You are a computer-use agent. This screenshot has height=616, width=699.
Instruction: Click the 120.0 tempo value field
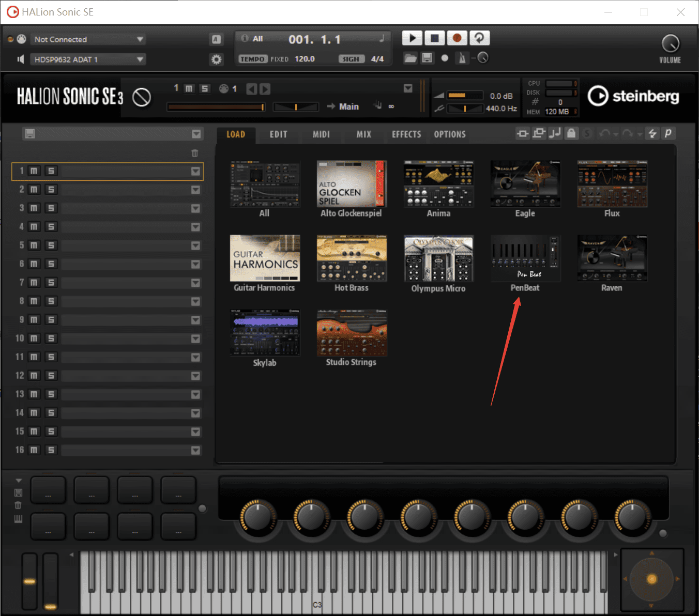coord(305,59)
